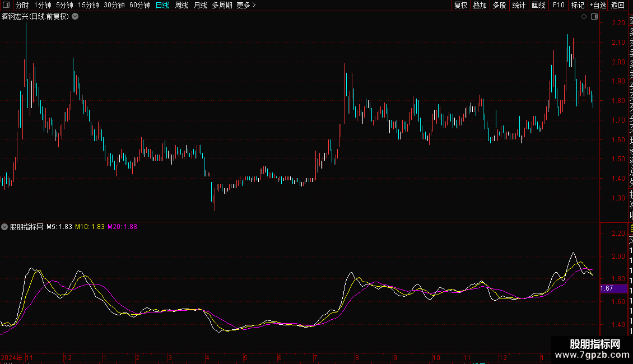Toggle the left sidebar panel icon
Screen dimensions: 633x364
[x=6, y=5]
